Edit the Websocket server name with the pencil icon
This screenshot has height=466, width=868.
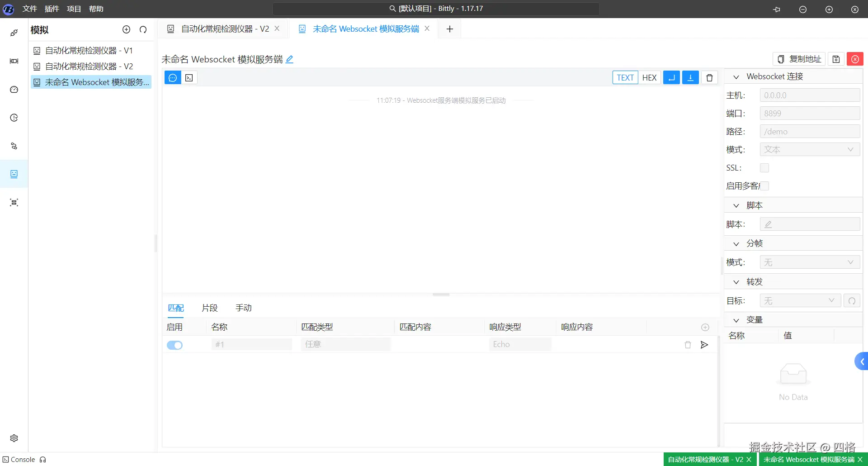(x=290, y=59)
